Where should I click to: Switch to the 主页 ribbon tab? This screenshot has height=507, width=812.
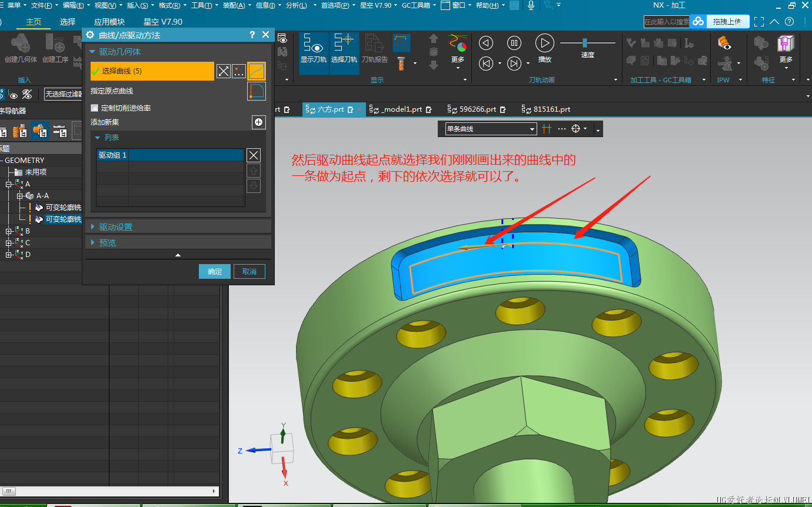[x=34, y=22]
